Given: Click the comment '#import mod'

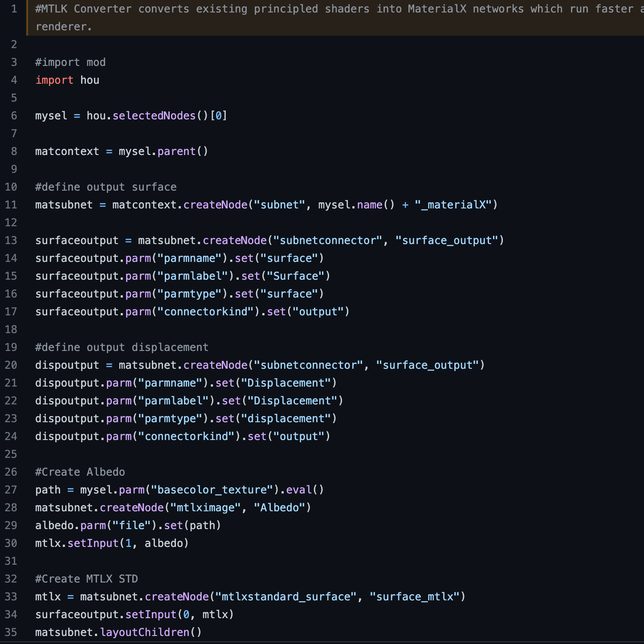Looking at the screenshot, I should (70, 62).
